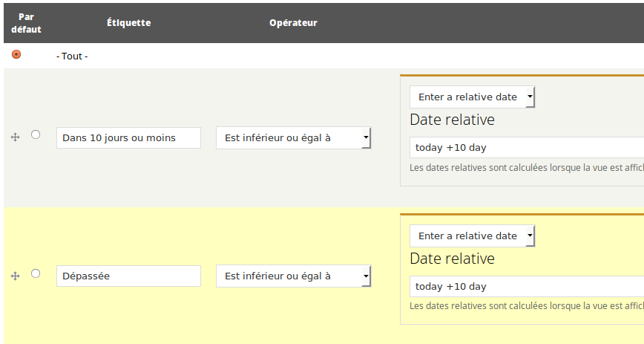Viewport: 644px width, 344px height.
Task: Click the 'Dépassée' label text field
Action: click(128, 276)
